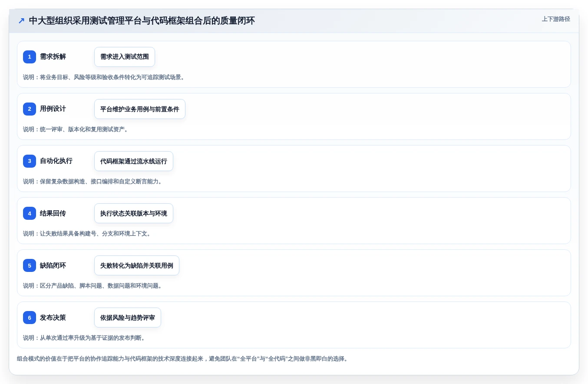The width and height of the screenshot is (588, 384).
Task: Click description 保留复杂数据构造、接口编排
Action: (92, 182)
